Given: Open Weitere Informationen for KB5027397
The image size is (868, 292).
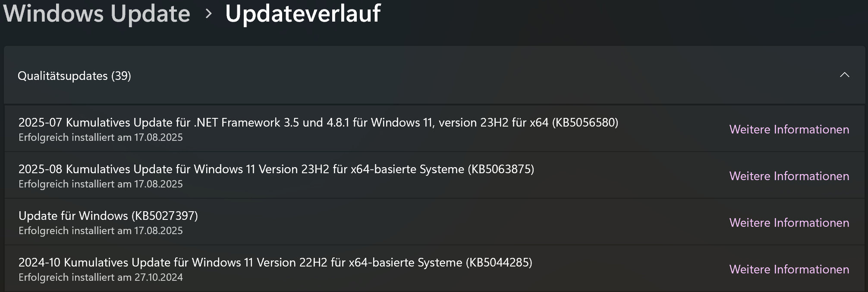Looking at the screenshot, I should 789,222.
